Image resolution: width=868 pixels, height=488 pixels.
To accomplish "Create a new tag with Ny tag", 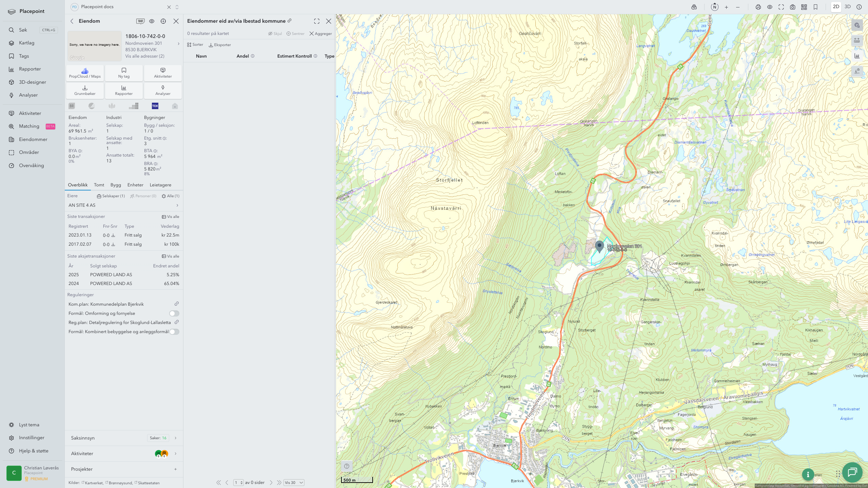I will click(124, 73).
